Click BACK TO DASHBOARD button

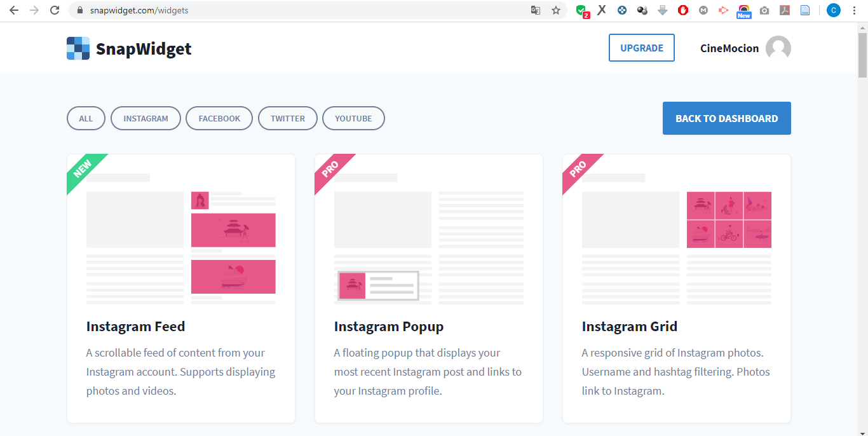[727, 118]
